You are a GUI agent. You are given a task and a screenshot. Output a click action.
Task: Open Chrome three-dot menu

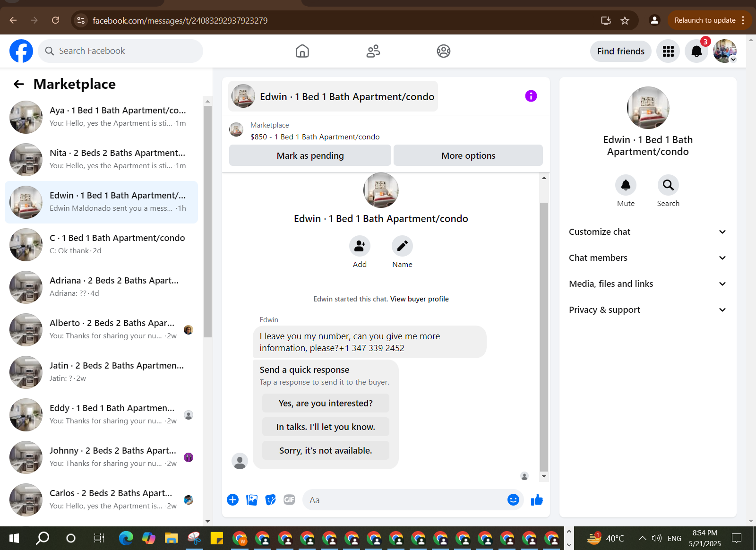(743, 20)
